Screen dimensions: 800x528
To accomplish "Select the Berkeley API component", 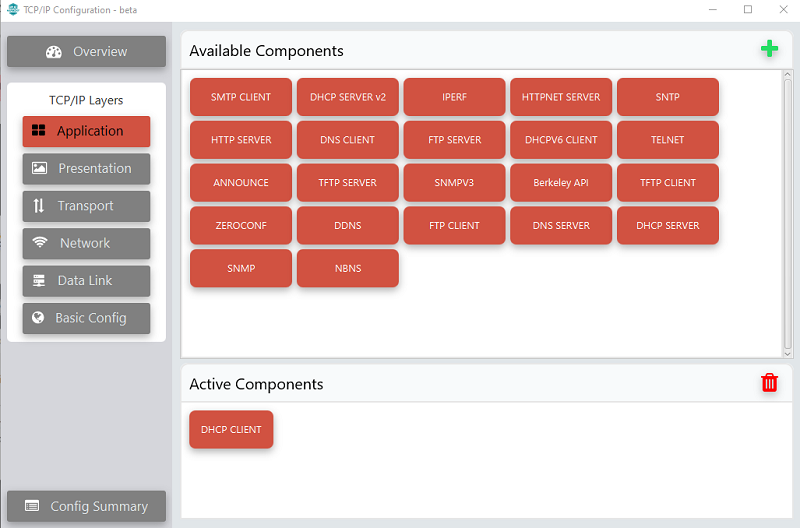I will point(561,183).
